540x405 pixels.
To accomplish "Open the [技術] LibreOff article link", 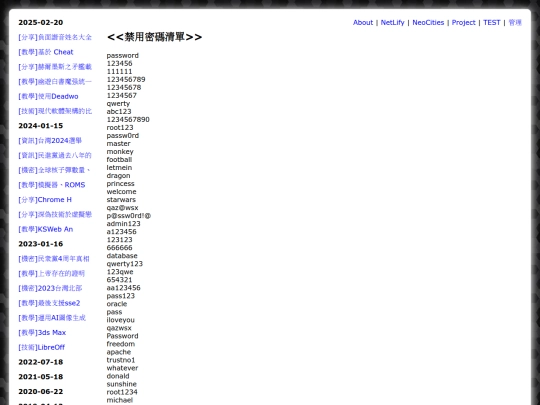I will coord(42,347).
